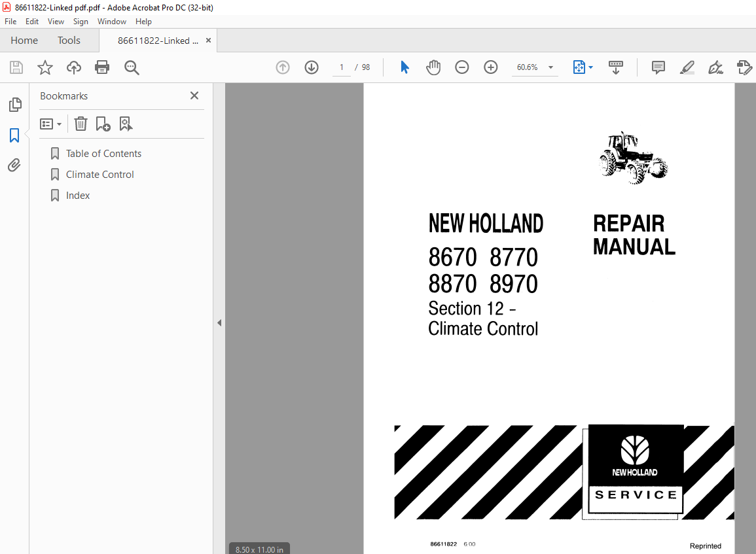The width and height of the screenshot is (756, 554).
Task: Click the page size 8.50 x 11.00 label
Action: coord(259,549)
